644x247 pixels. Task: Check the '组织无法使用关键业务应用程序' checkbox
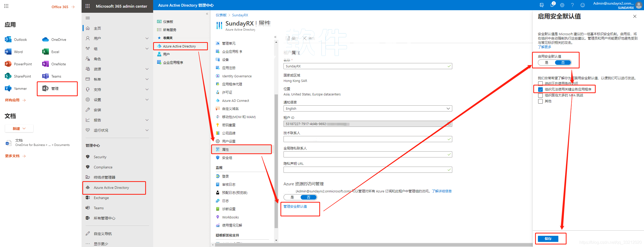click(x=540, y=90)
